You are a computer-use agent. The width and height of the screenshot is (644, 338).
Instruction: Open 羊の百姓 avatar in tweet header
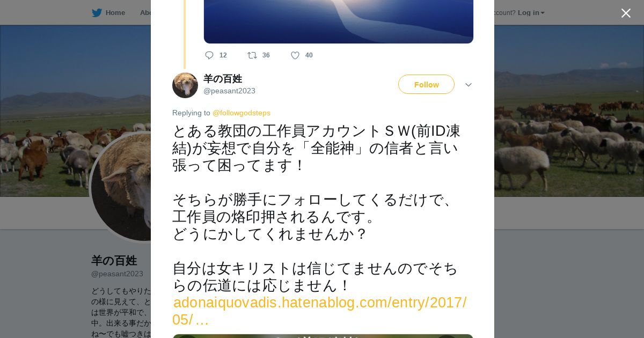pos(185,85)
